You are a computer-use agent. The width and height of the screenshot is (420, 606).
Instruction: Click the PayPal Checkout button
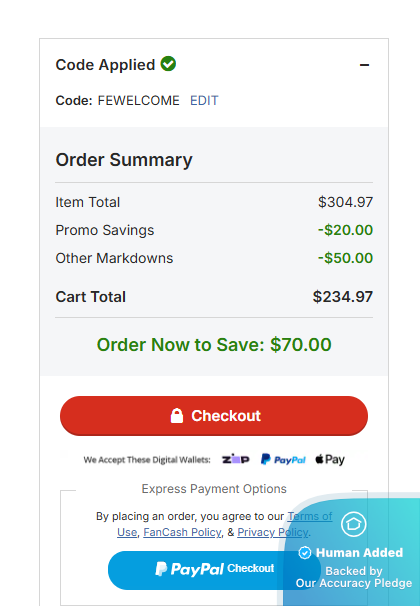(214, 570)
